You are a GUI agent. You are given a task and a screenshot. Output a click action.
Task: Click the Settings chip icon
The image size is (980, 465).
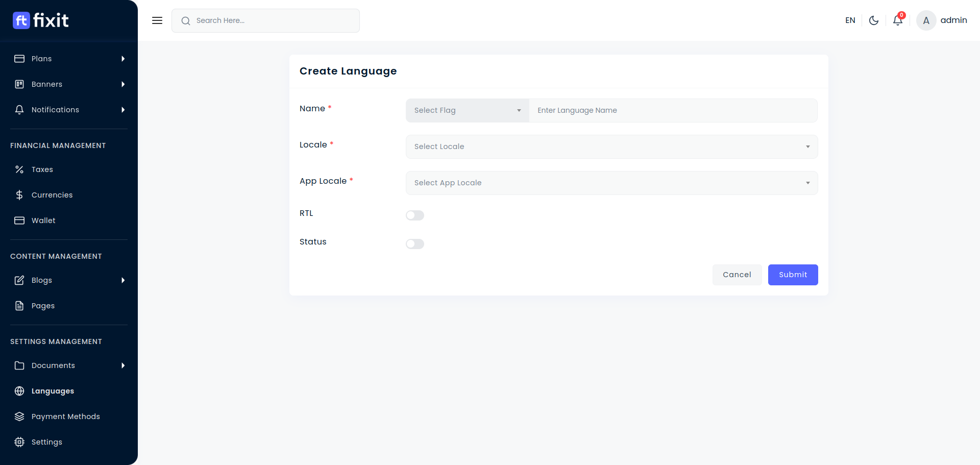[19, 442]
